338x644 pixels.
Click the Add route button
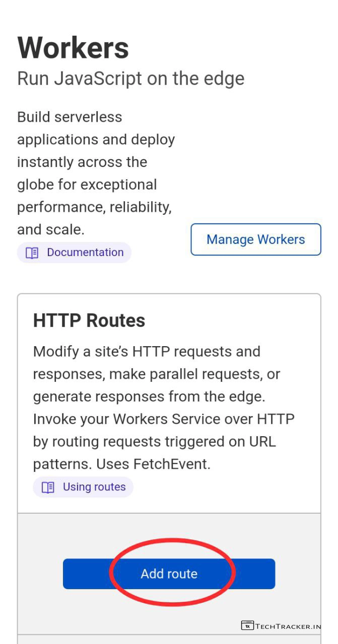169,574
